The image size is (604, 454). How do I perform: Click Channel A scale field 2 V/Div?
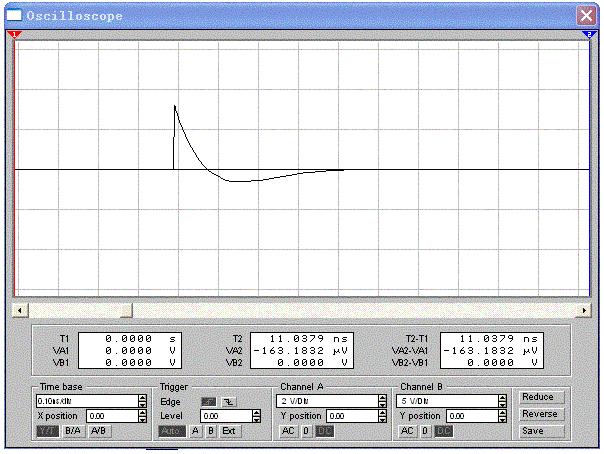[327, 401]
